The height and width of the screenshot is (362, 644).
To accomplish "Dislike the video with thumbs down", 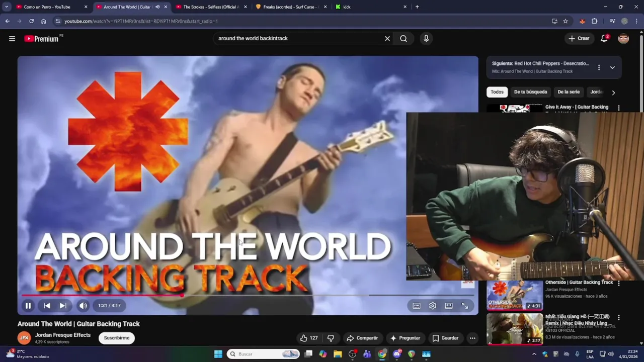I will coord(331,338).
